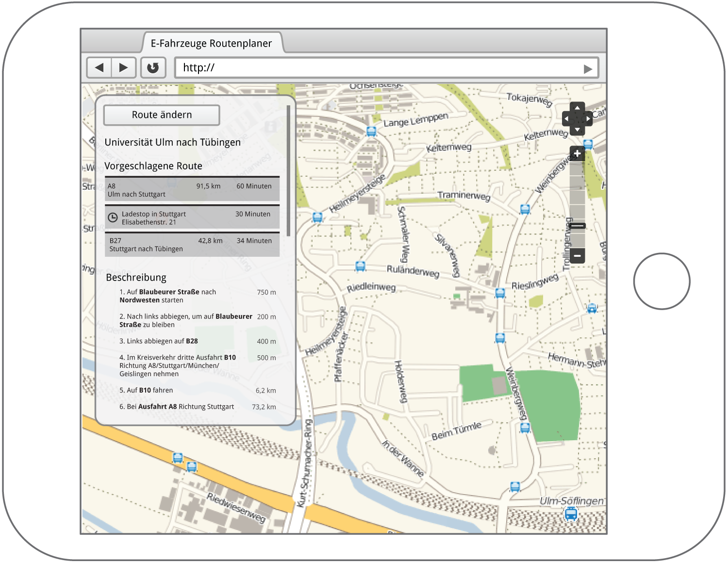The height and width of the screenshot is (564, 728).
Task: Click the zoom slider handle on the map
Action: pos(577,226)
